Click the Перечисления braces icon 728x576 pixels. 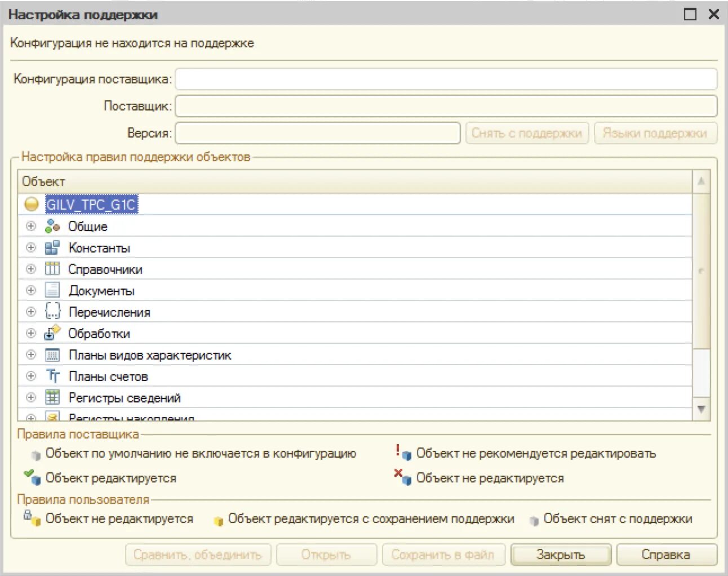(52, 312)
